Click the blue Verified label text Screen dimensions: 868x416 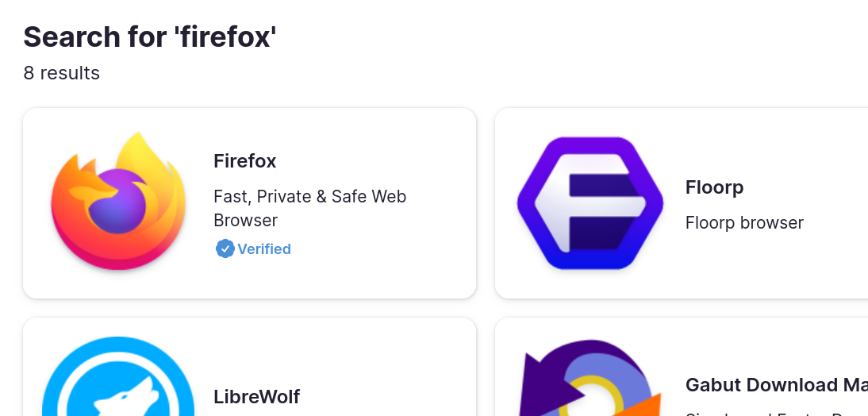[264, 249]
